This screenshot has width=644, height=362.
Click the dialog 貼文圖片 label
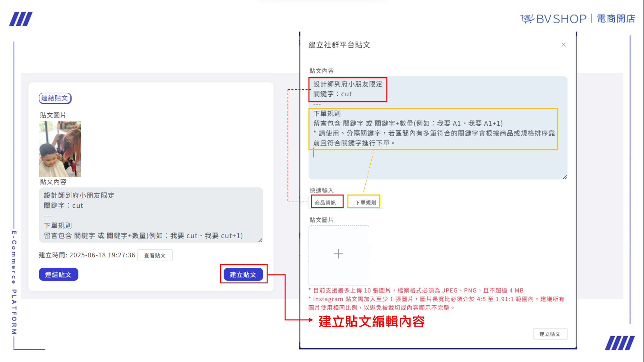pos(321,220)
